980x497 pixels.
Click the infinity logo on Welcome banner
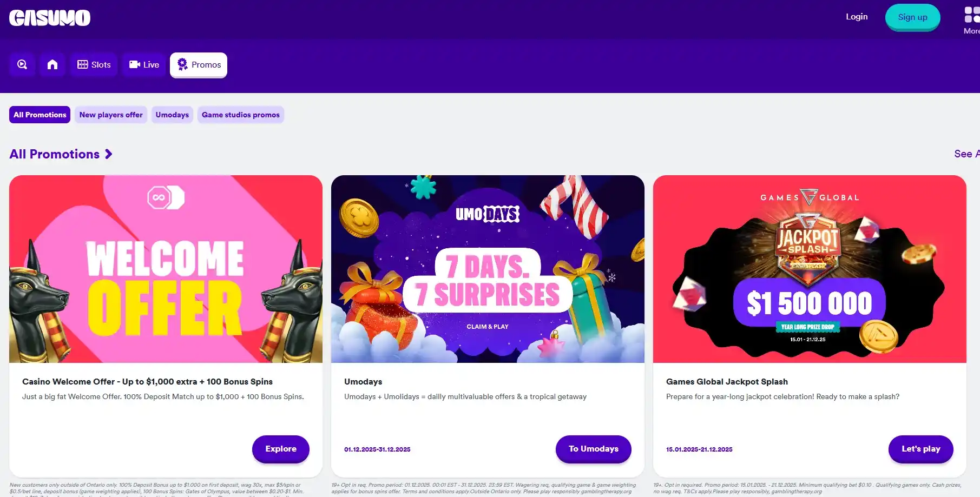(x=166, y=197)
